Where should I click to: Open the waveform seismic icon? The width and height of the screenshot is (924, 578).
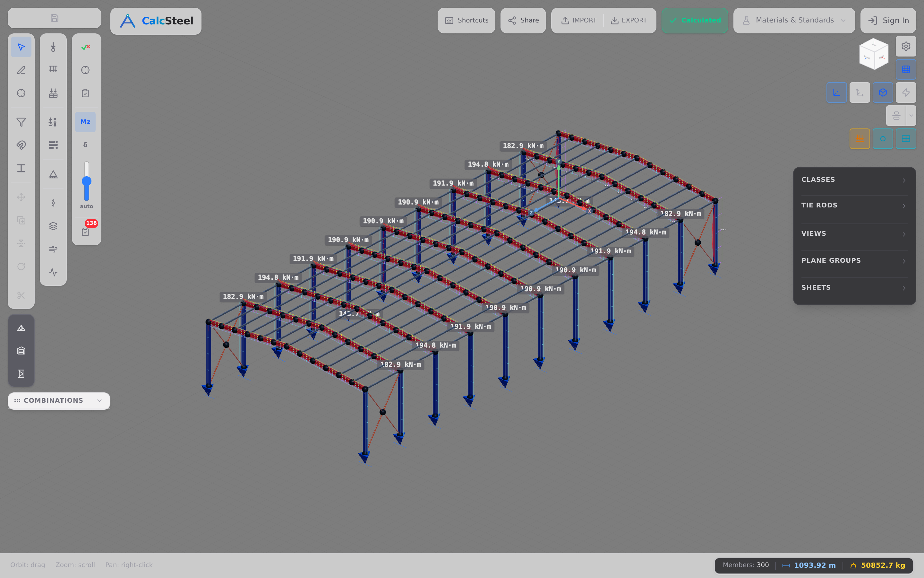click(53, 272)
